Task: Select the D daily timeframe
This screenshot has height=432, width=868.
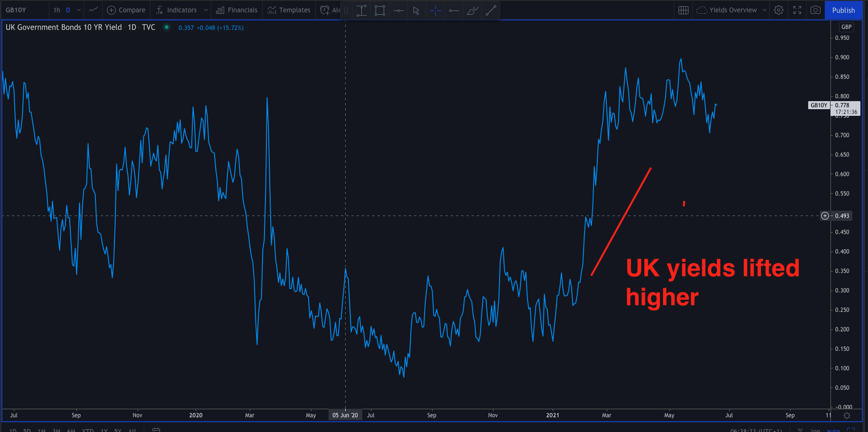Action: click(x=68, y=10)
